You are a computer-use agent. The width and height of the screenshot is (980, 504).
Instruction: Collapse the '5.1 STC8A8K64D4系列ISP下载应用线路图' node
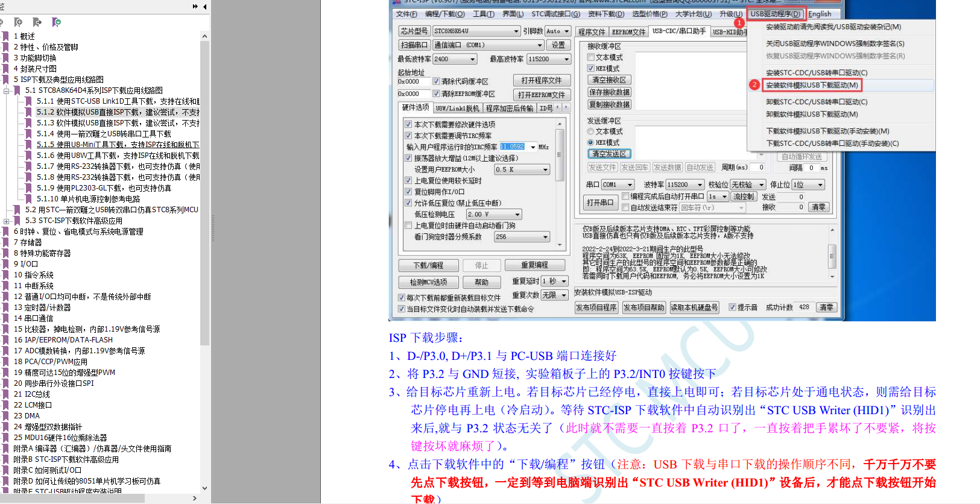point(7,90)
